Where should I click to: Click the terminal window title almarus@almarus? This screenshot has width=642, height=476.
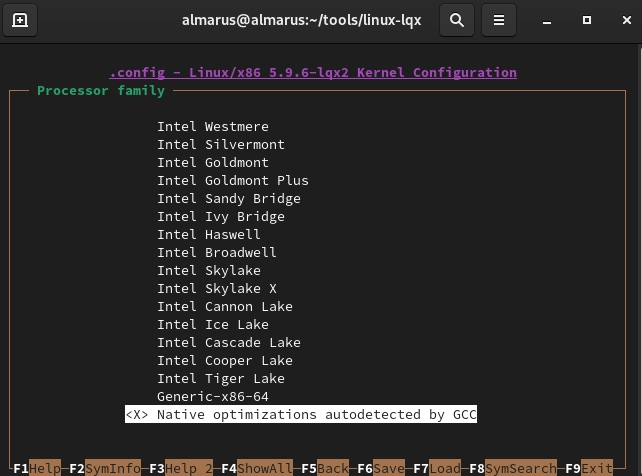[x=301, y=20]
